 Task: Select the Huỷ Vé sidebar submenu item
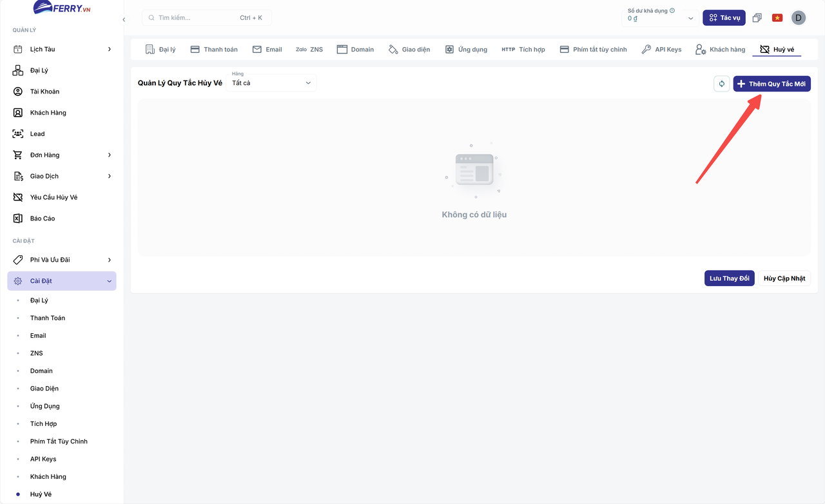pos(41,494)
